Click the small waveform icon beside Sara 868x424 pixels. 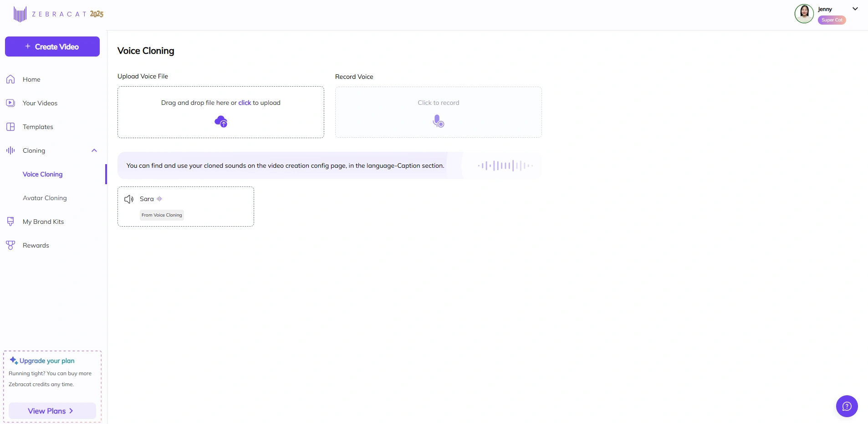tap(159, 199)
